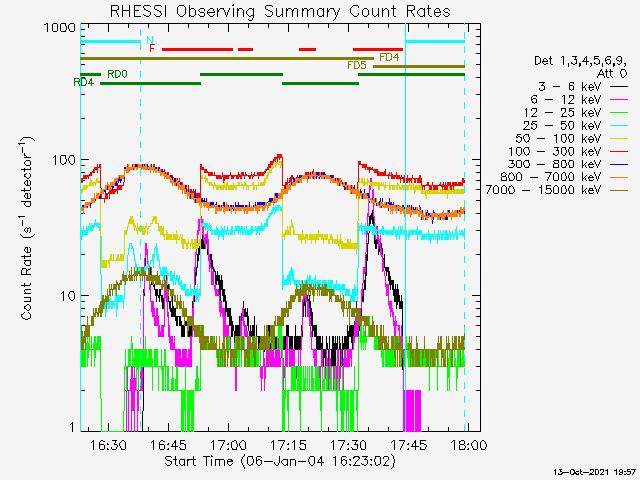Select the 7000 - 15000 keV legend label
The image size is (640, 480).
point(543,190)
